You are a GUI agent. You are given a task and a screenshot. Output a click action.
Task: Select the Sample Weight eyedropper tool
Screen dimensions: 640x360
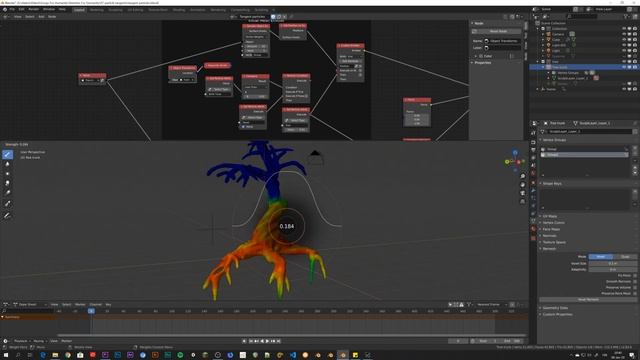click(7, 203)
